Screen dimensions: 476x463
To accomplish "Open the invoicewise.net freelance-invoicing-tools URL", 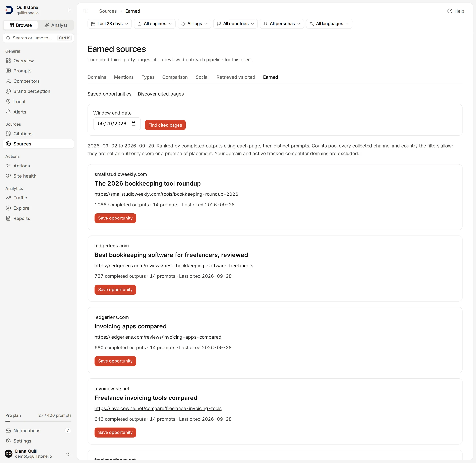I will [158, 409].
